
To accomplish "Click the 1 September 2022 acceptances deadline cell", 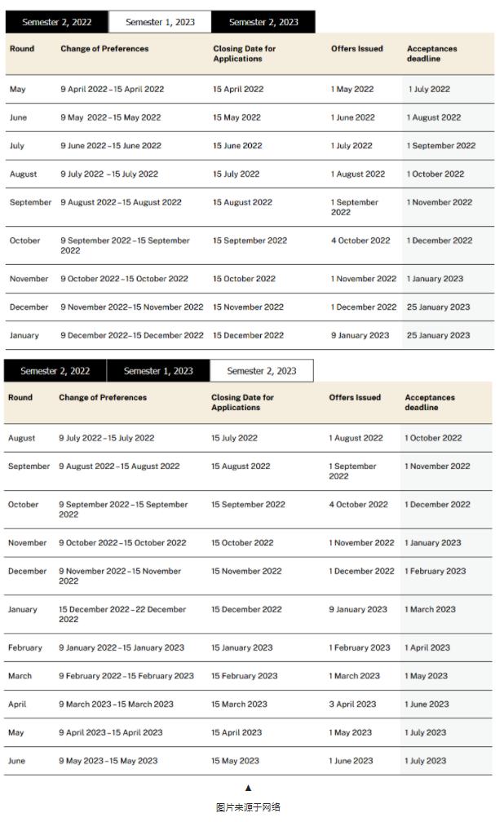I will click(x=441, y=146).
